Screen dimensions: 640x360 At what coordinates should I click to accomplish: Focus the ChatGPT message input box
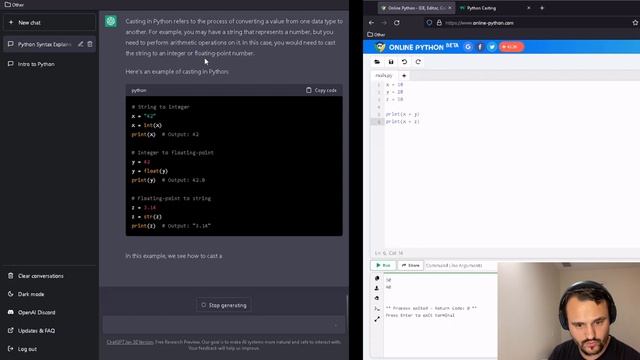point(224,325)
